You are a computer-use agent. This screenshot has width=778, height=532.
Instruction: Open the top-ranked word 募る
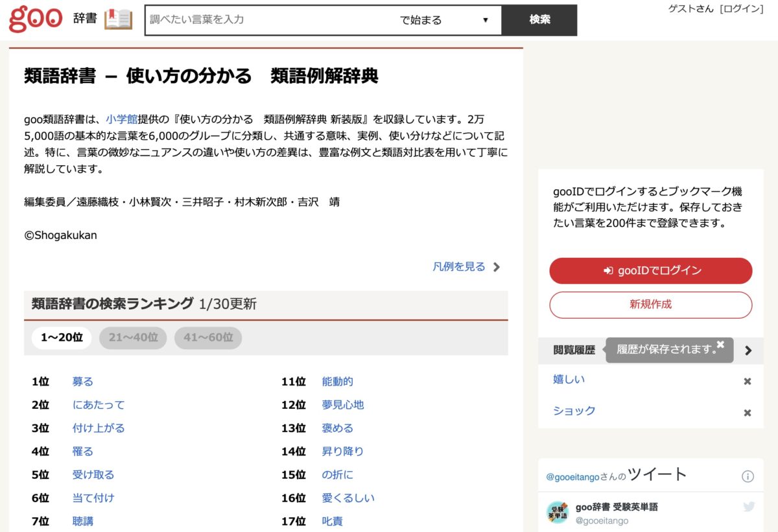coord(82,382)
